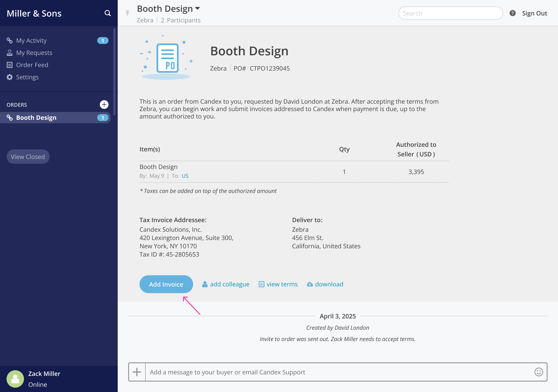Open the Order Feed menu item
This screenshot has width=558, height=392.
(x=32, y=65)
